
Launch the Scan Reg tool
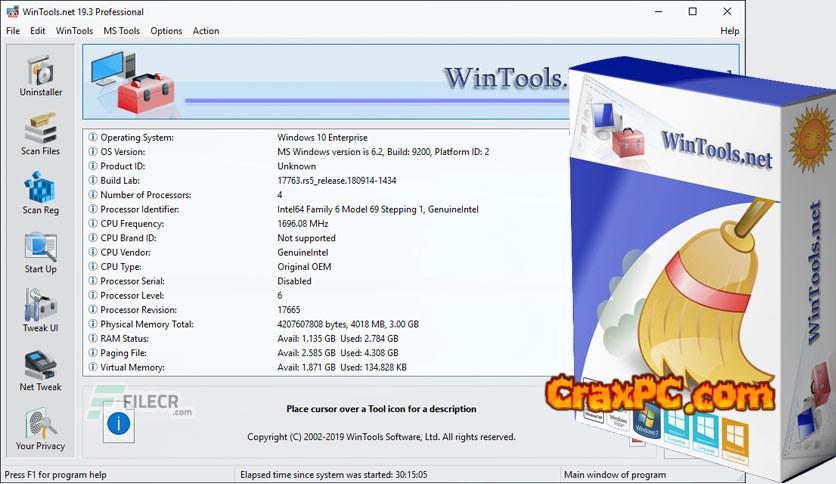coord(41,193)
